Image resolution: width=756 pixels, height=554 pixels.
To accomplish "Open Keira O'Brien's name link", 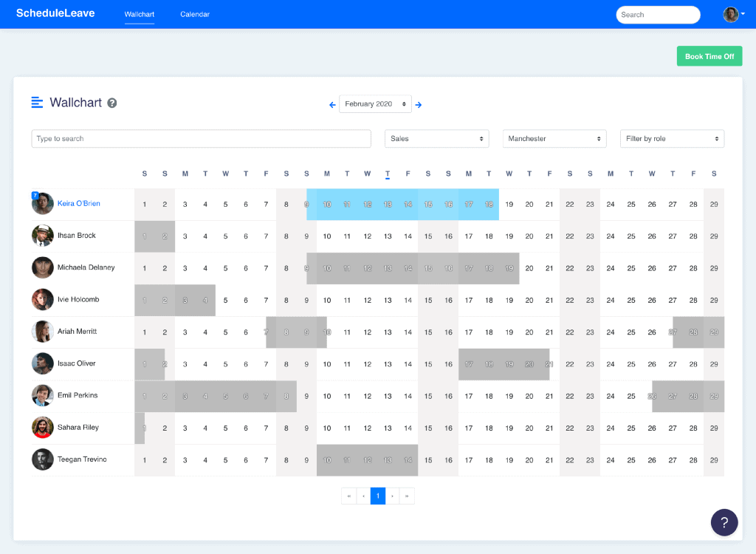I will pos(79,204).
